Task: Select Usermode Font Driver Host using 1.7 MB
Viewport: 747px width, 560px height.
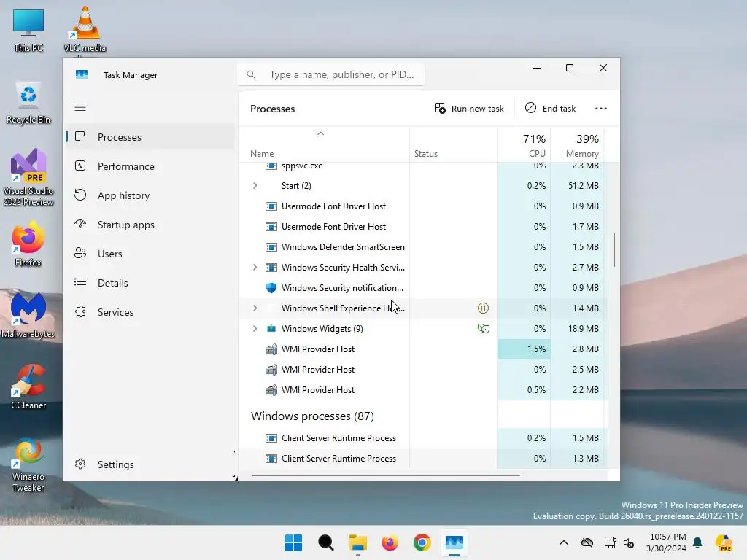Action: pos(422,227)
